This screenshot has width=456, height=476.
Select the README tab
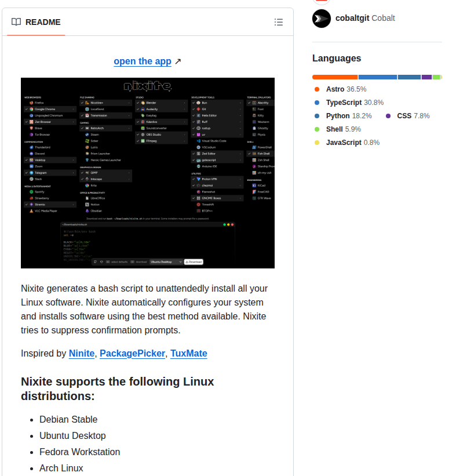coord(36,22)
